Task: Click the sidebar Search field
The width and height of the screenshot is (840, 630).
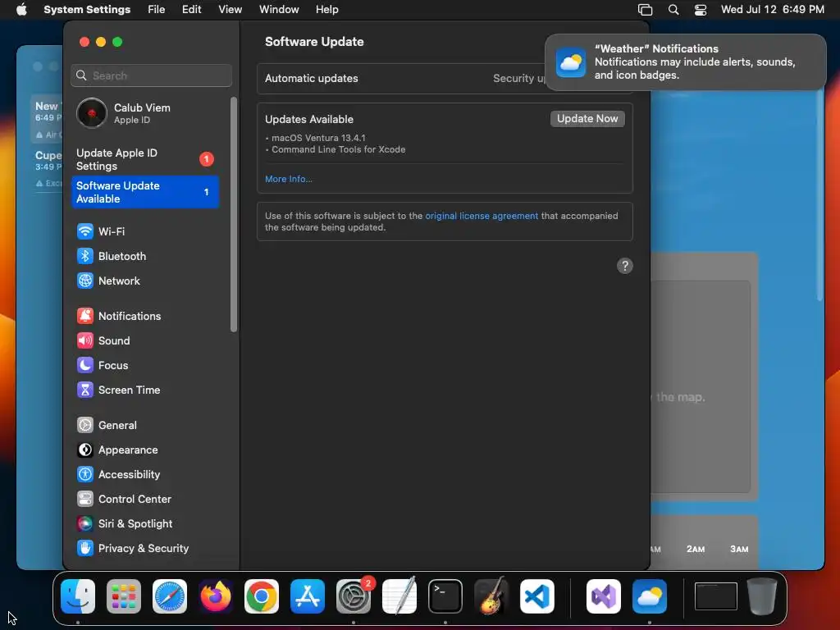Action: [x=151, y=75]
